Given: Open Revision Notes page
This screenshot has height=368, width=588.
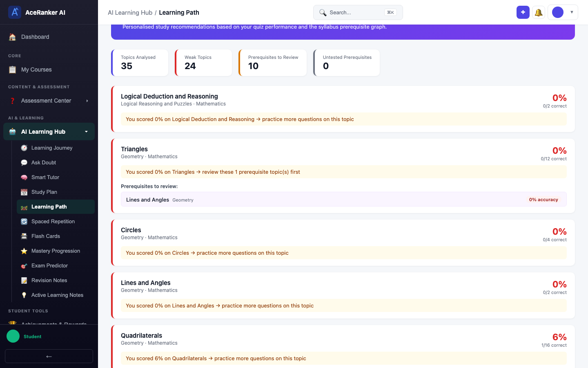Looking at the screenshot, I should click(x=56, y=280).
